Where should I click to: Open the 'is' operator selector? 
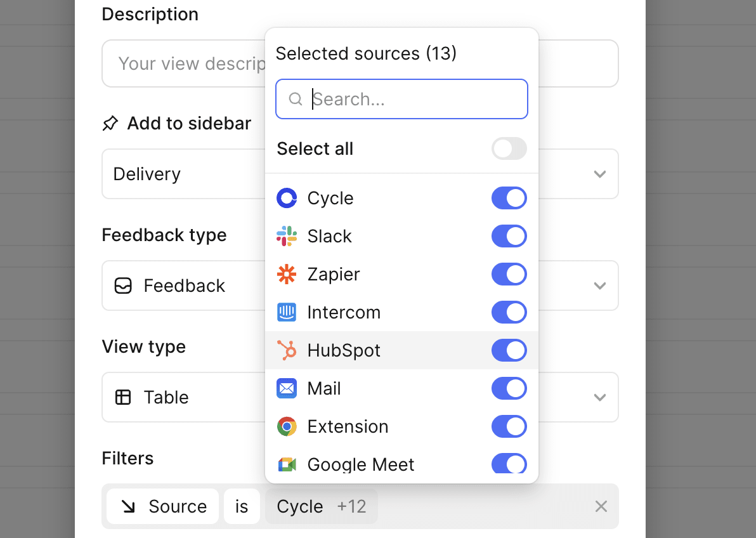pos(242,506)
